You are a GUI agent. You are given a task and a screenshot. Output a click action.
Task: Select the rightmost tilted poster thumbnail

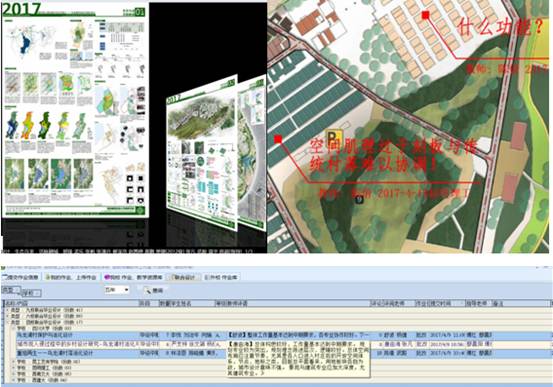252,152
